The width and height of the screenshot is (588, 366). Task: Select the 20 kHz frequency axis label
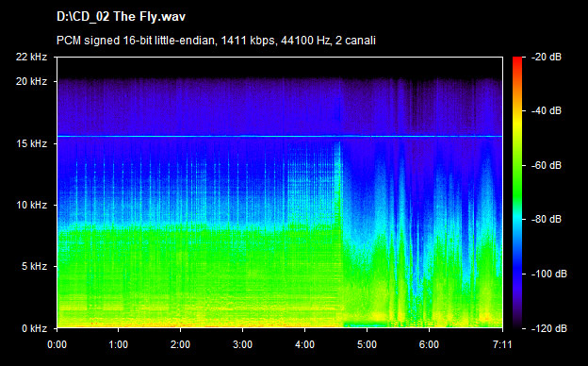(x=31, y=81)
